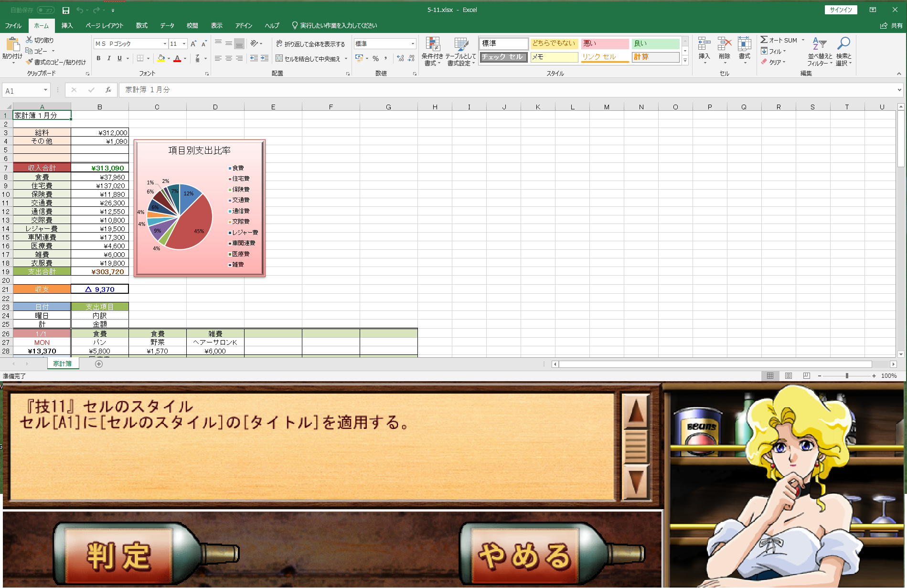907x588 pixels.
Task: Click the Sign in button
Action: pos(841,10)
